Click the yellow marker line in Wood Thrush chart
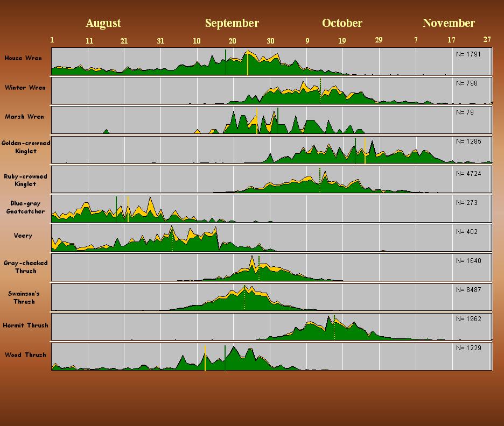504x426 pixels. point(205,358)
